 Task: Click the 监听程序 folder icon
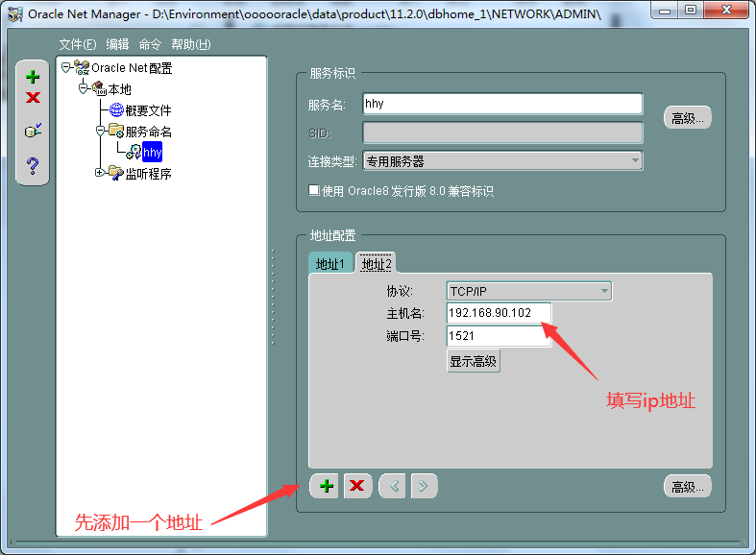click(116, 173)
